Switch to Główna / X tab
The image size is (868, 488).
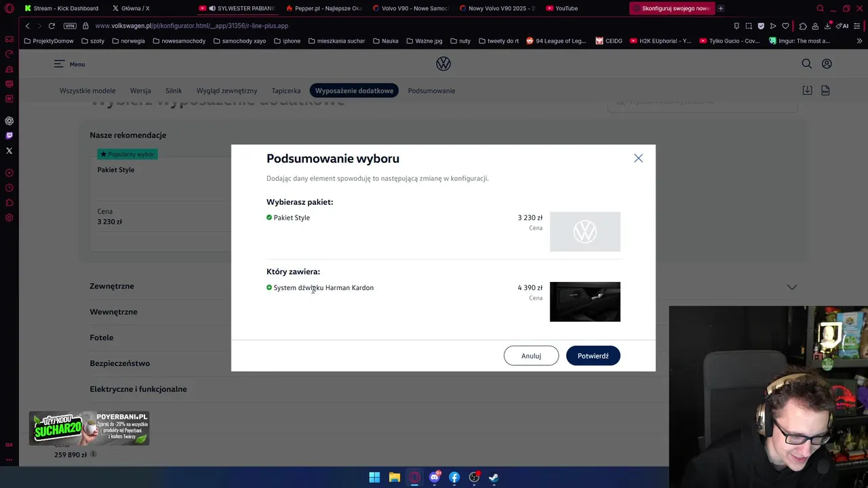pyautogui.click(x=131, y=8)
